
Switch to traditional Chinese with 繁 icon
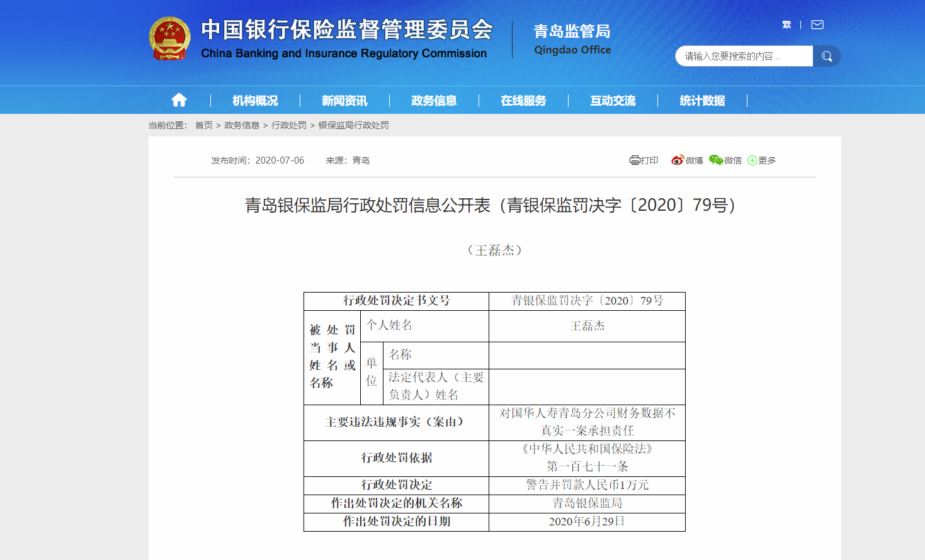[786, 25]
